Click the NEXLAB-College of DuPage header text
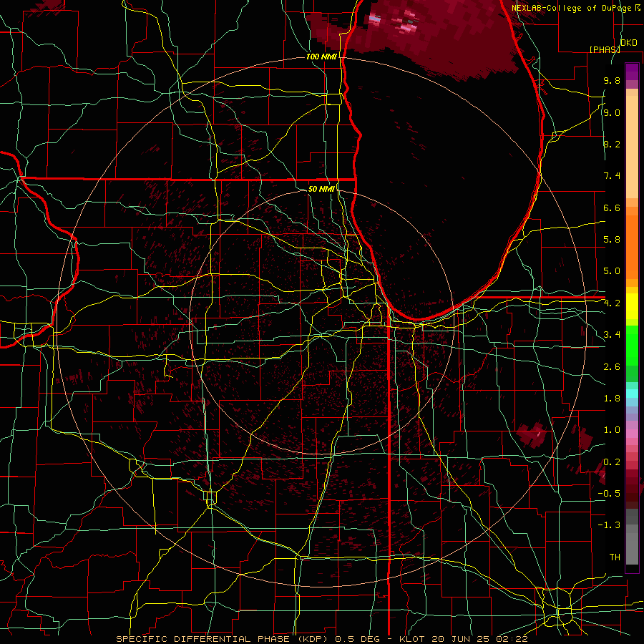Viewport: 644px width, 644px height. coord(575,8)
